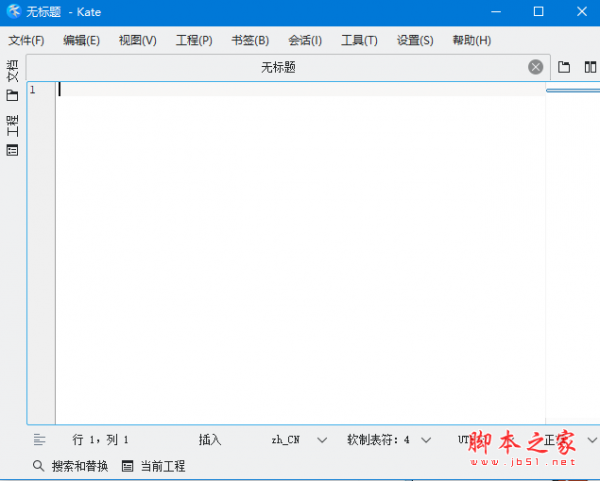Image resolution: width=600 pixels, height=481 pixels.
Task: Click inside the text editing area
Action: click(x=300, y=250)
